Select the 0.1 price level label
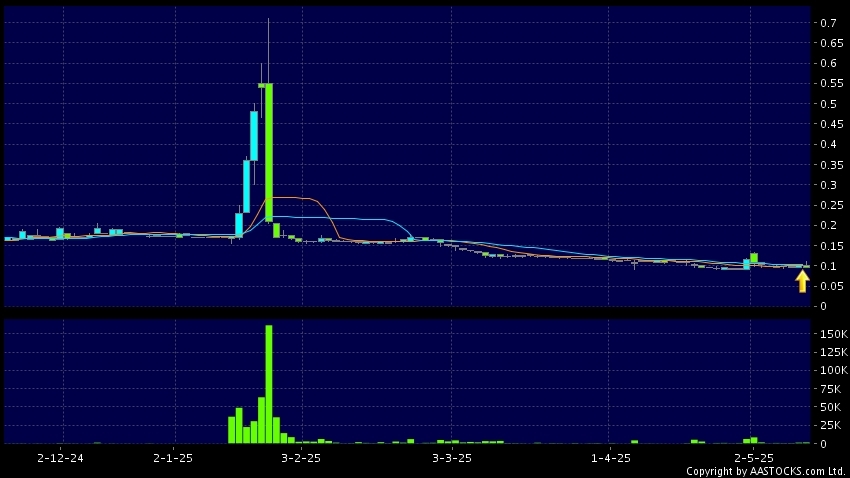 (828, 266)
